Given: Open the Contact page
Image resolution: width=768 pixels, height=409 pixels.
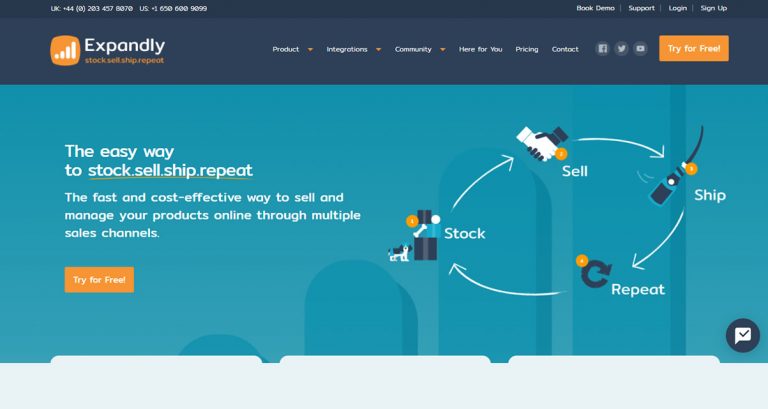Looking at the screenshot, I should [x=565, y=49].
